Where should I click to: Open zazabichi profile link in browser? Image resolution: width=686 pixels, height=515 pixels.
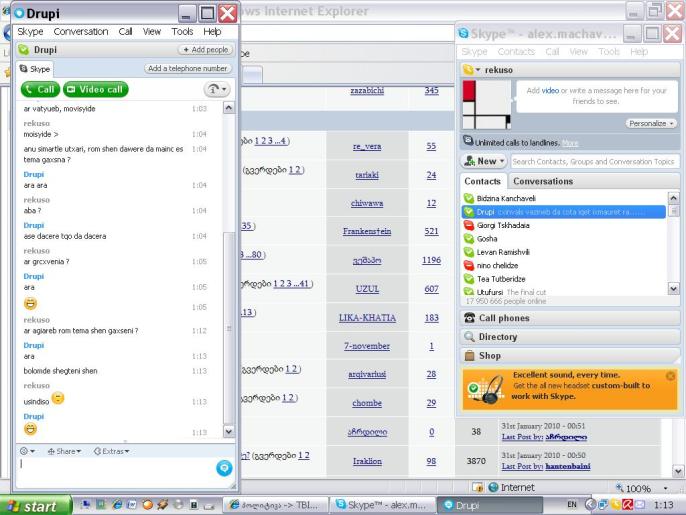coord(367,90)
